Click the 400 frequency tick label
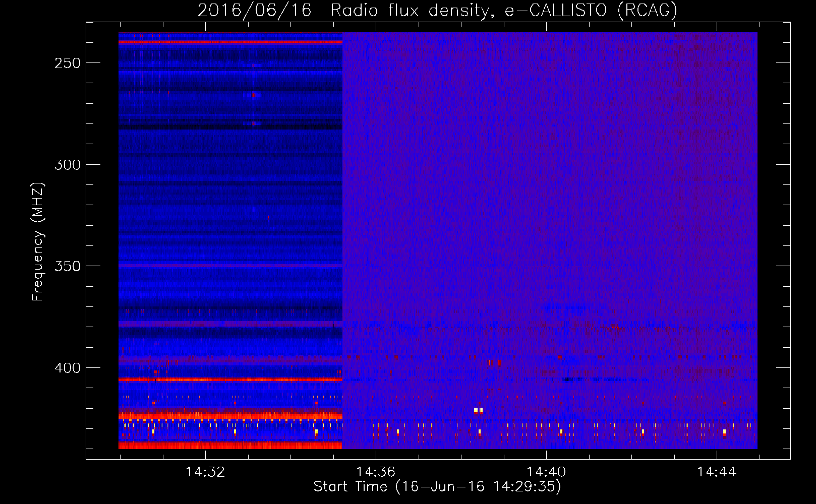The image size is (816, 504). (68, 368)
